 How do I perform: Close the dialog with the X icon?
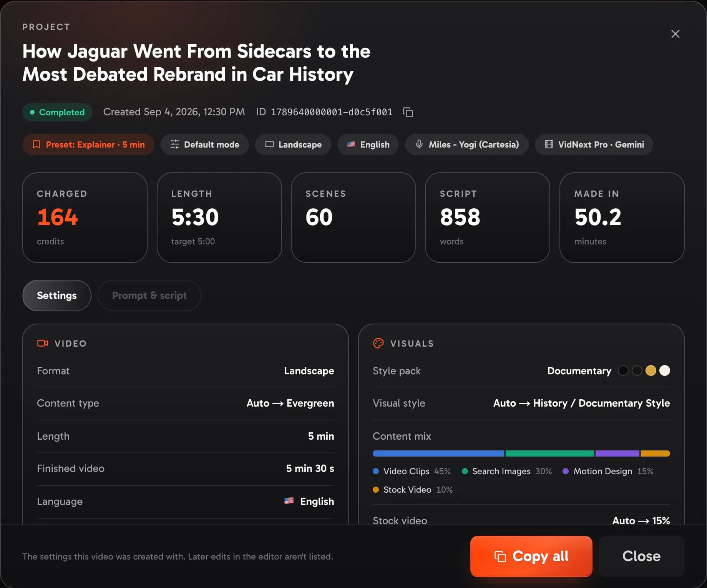click(x=675, y=34)
